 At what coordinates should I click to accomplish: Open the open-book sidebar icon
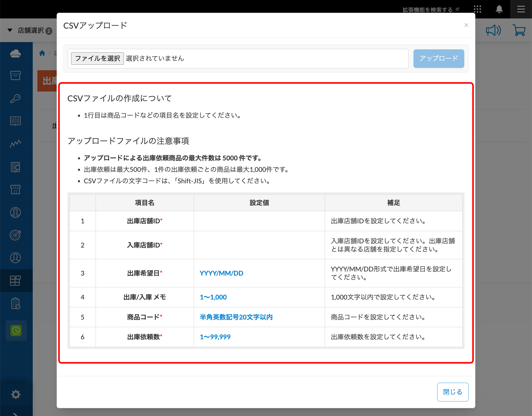click(16, 121)
